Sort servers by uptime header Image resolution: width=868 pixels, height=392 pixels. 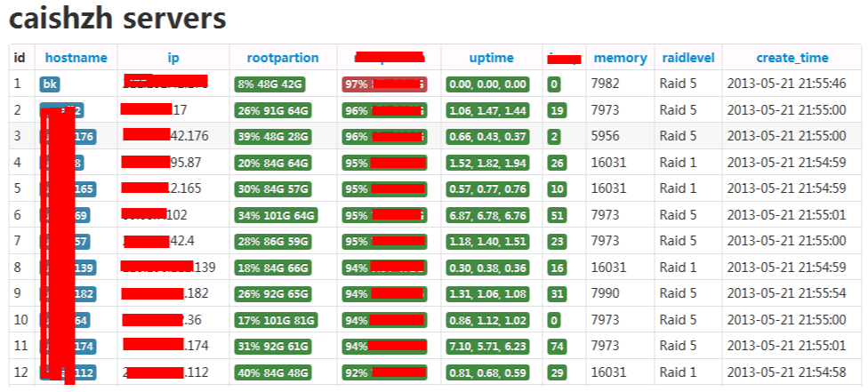(x=491, y=58)
